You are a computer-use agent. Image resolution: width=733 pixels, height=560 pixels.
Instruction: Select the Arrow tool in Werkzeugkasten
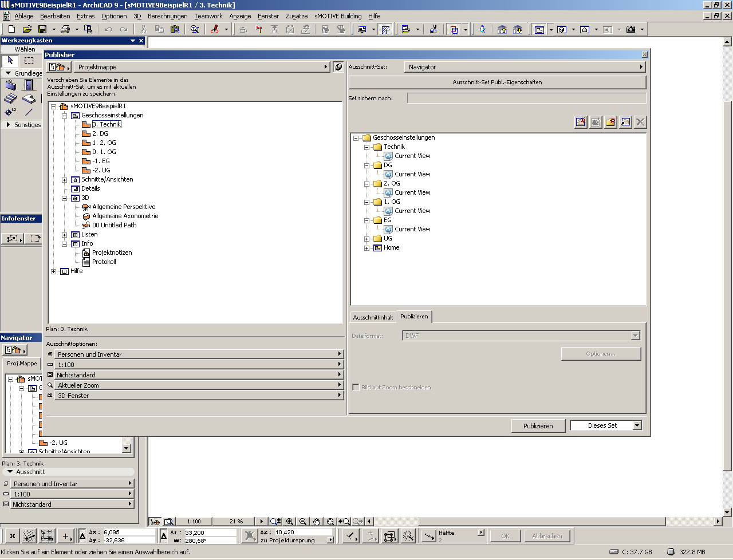[10, 60]
